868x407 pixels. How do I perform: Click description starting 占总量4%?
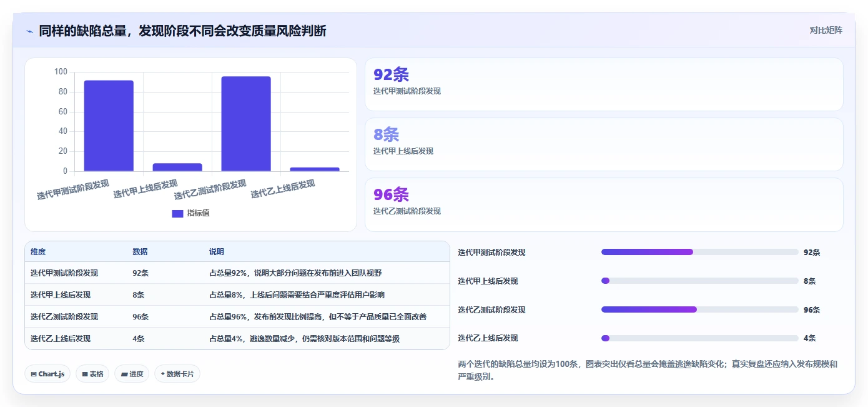(x=304, y=339)
